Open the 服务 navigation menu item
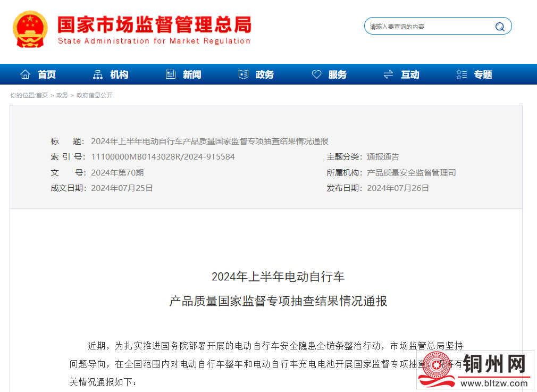The height and width of the screenshot is (392, 537). tap(338, 75)
